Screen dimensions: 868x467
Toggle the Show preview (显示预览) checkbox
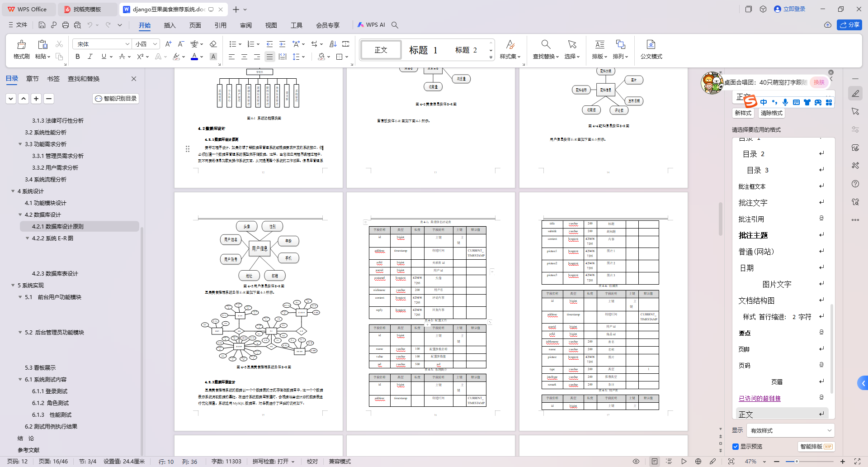736,447
